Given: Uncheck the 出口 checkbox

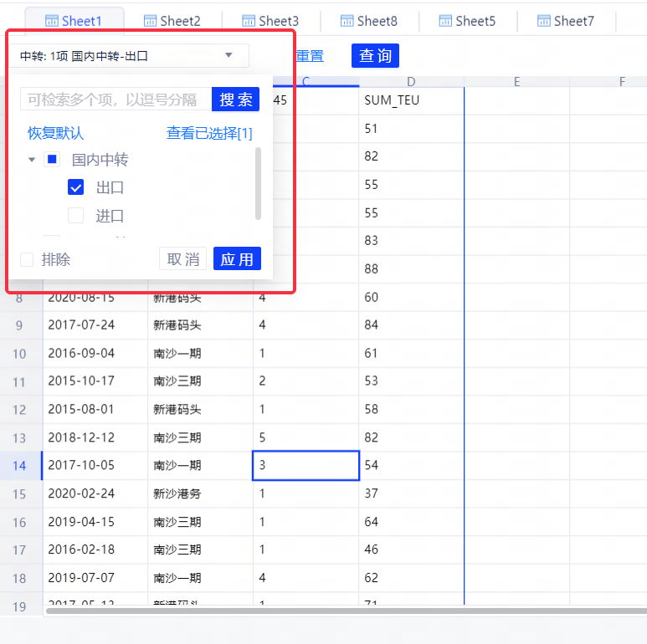Looking at the screenshot, I should click(x=76, y=187).
